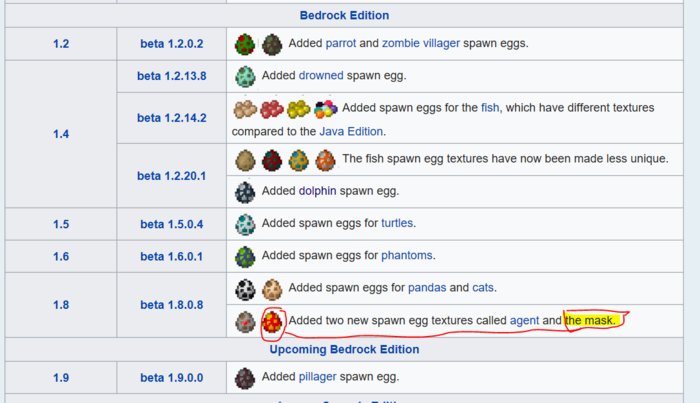
Task: Open the version 1.6 link
Action: (x=61, y=257)
